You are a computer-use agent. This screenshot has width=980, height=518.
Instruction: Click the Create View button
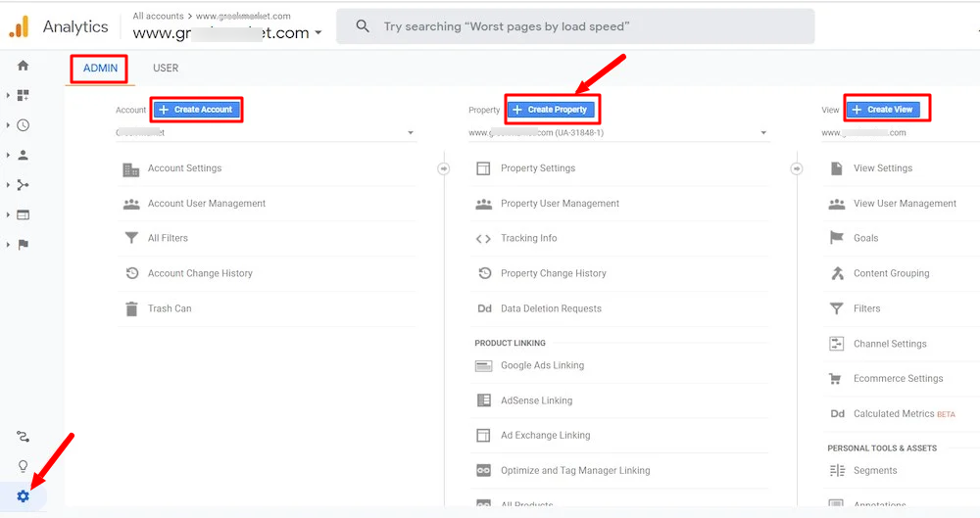tap(884, 110)
